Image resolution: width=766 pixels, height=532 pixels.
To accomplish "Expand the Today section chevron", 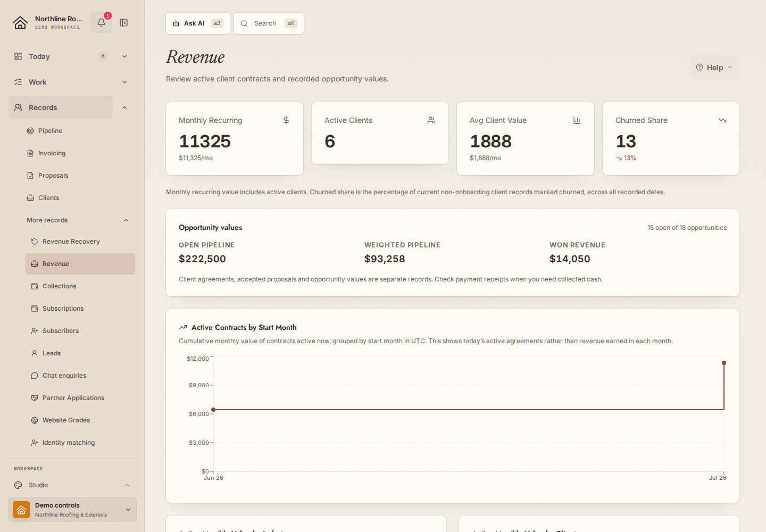I will (124, 56).
